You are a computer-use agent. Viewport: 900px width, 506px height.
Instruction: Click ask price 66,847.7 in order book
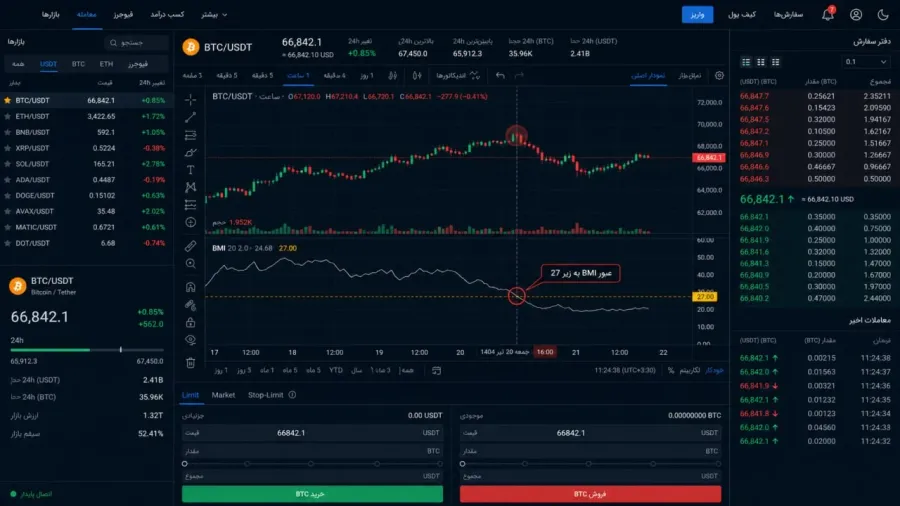(x=754, y=96)
